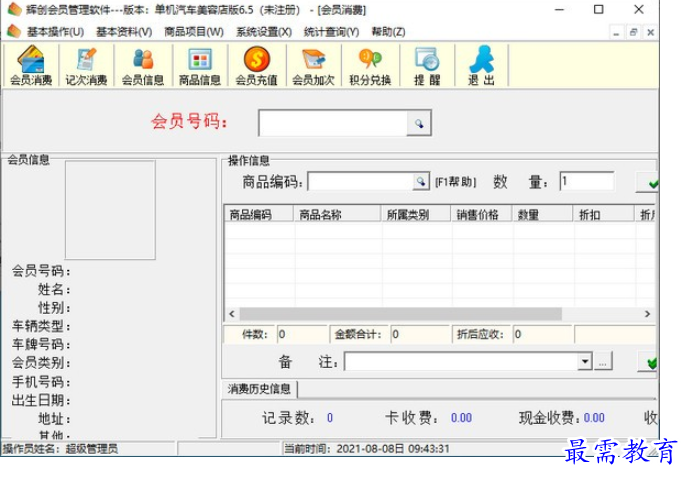Click the [F1帮助] hint text

pos(455,182)
